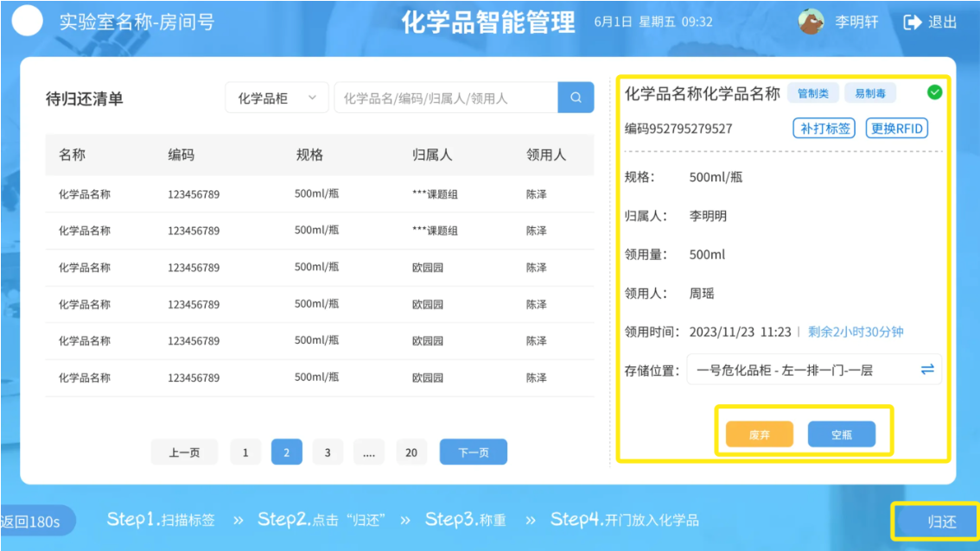This screenshot has width=980, height=551.
Task: Click the 补打标签 button
Action: click(x=824, y=128)
